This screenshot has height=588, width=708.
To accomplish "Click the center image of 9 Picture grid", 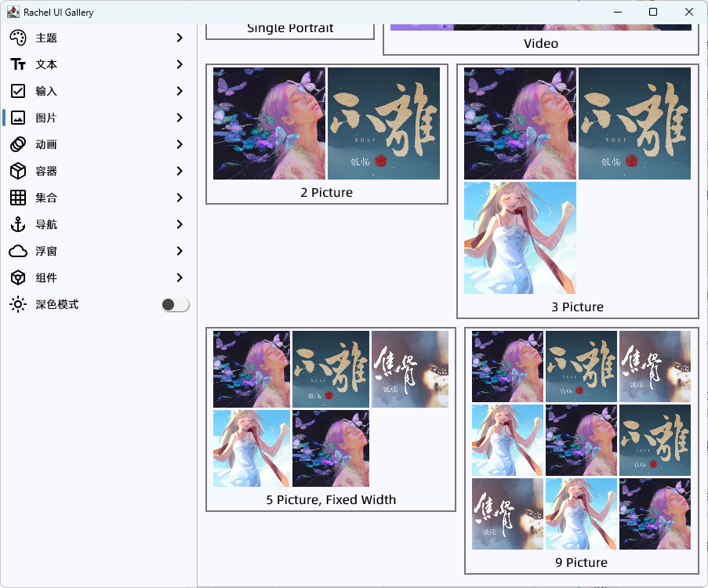I will pos(581,441).
